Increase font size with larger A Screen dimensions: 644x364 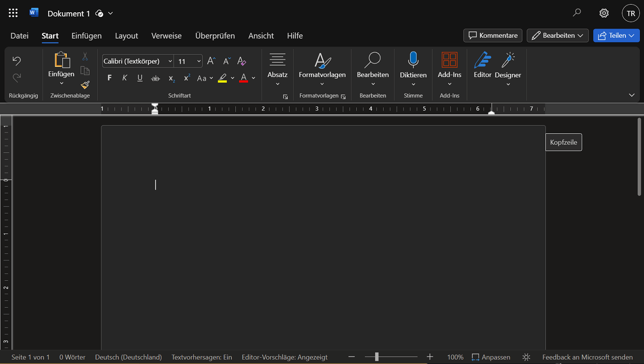tap(211, 61)
